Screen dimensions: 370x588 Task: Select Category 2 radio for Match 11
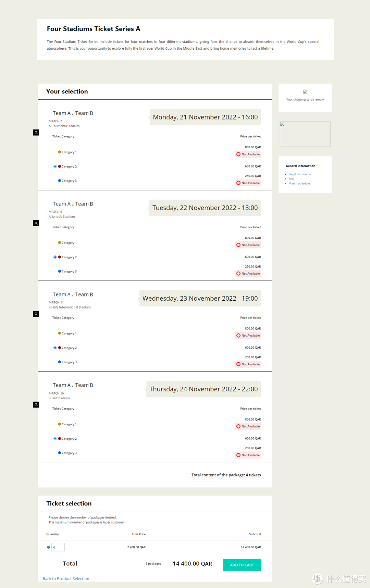[x=55, y=348]
